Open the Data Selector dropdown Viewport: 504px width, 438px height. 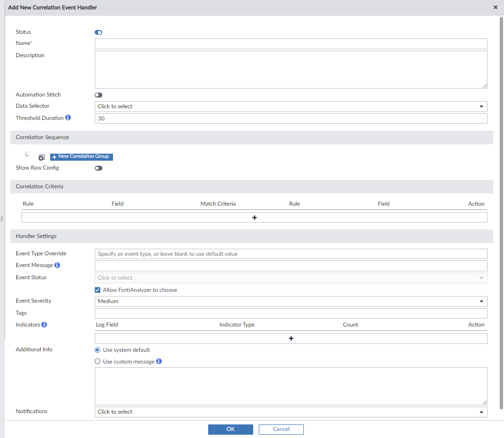(x=481, y=106)
